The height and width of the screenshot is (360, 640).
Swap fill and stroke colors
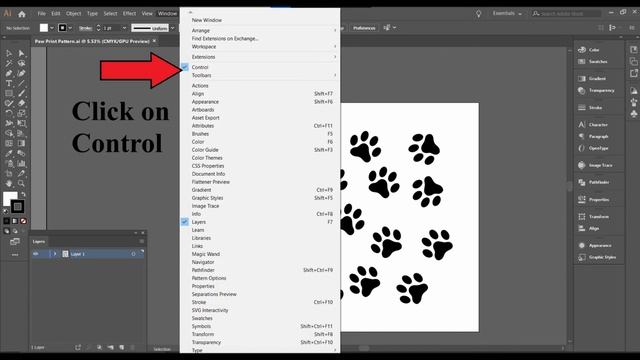(23, 194)
